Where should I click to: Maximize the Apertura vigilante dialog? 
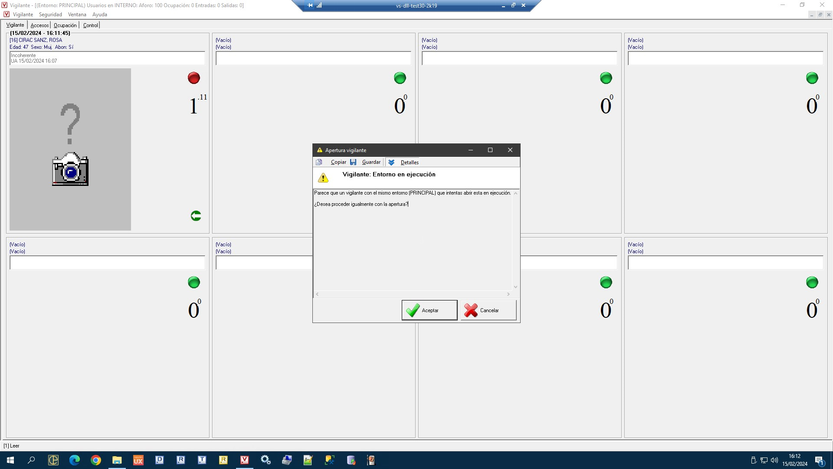490,150
